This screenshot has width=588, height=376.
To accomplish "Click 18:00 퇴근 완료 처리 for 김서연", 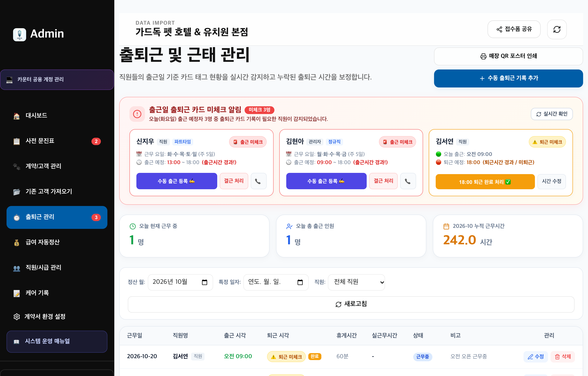I will pos(485,182).
